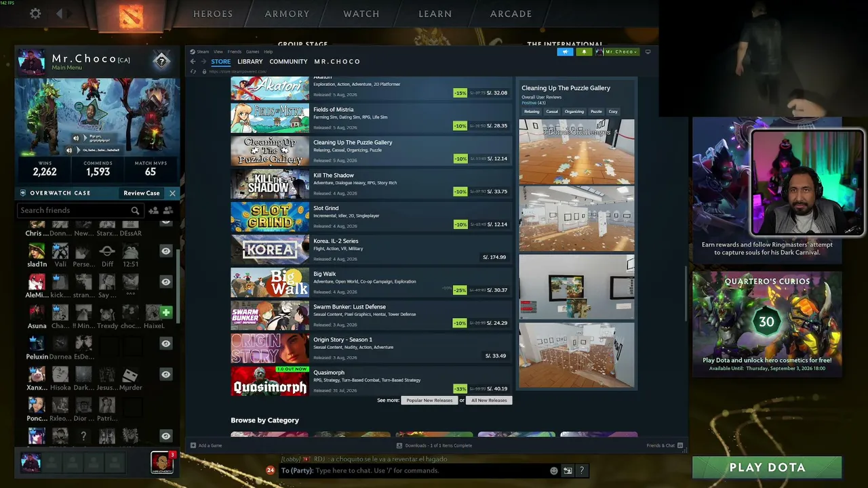The width and height of the screenshot is (868, 488).
Task: Click the Add friend icon
Action: (154, 211)
